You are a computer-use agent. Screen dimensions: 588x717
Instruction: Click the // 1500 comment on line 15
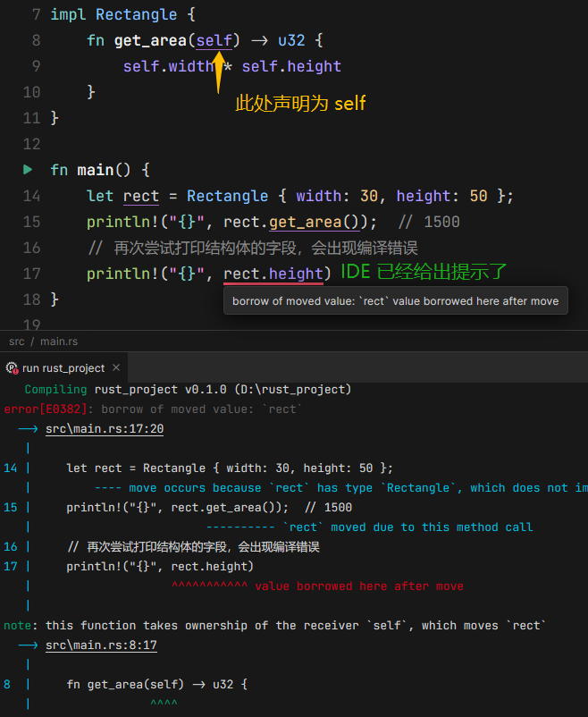429,223
